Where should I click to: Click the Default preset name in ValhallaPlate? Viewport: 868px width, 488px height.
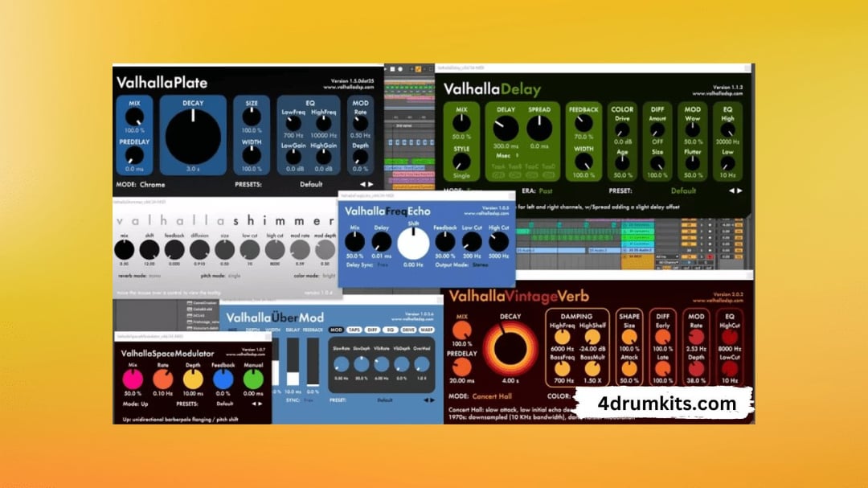[x=310, y=184]
